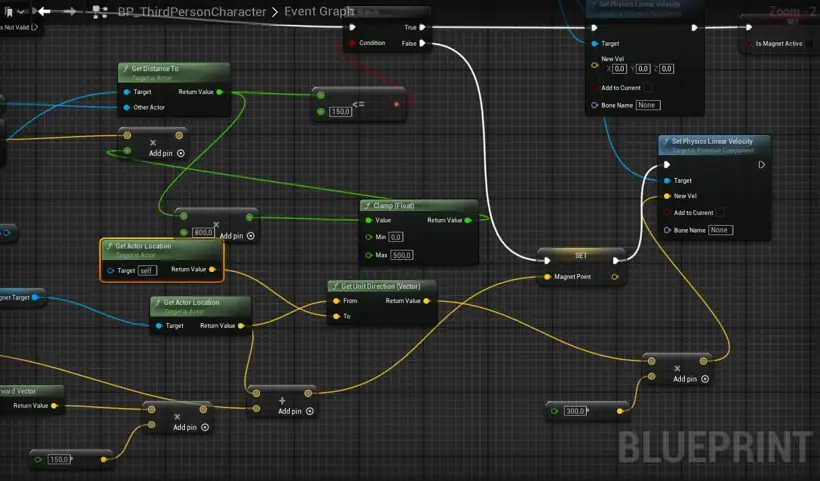Edit the Clamp Min value 0.0
The width and height of the screenshot is (820, 481).
click(x=396, y=237)
